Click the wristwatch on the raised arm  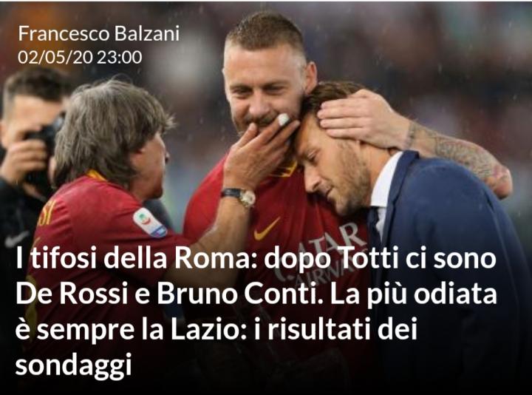click(240, 196)
